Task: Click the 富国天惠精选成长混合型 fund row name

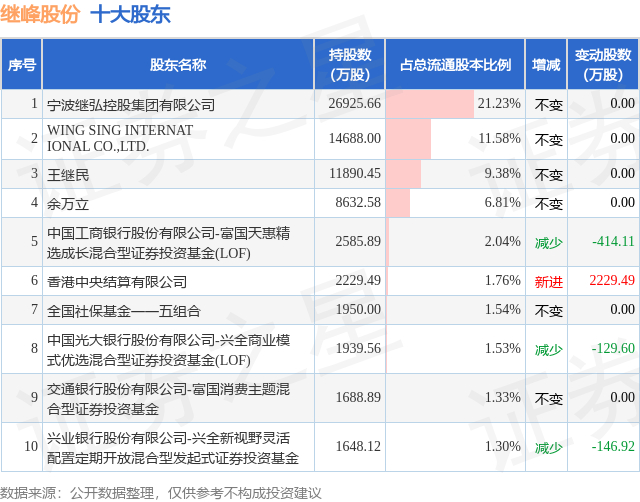Action: [x=169, y=243]
